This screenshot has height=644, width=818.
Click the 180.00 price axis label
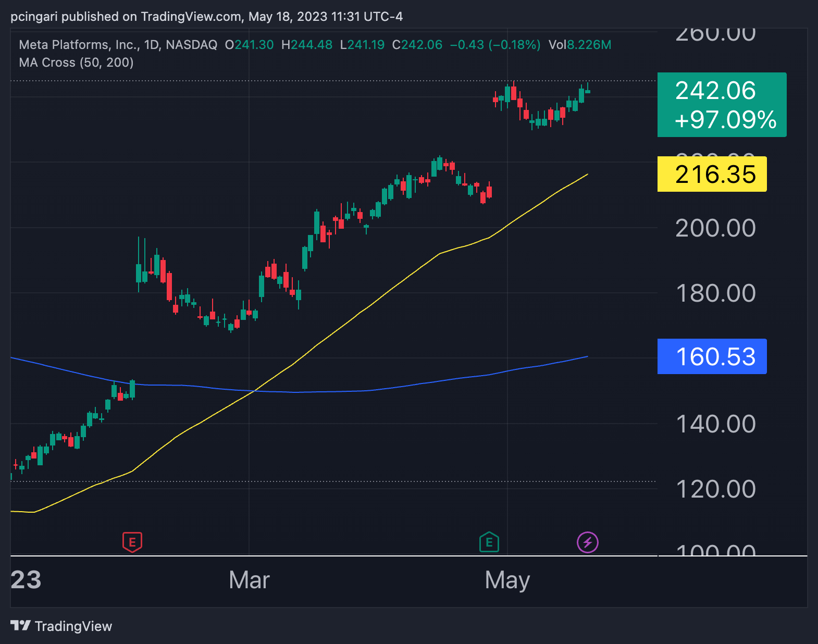(x=715, y=293)
